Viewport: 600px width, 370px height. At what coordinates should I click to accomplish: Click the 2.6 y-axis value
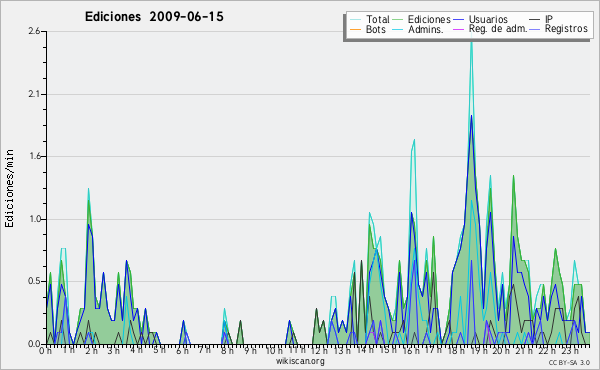pos(34,31)
